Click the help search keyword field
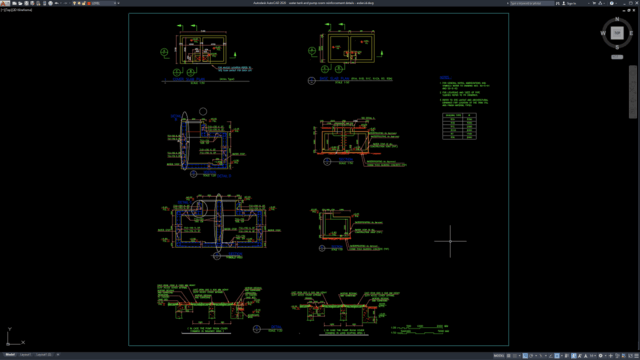The image size is (640, 360). pyautogui.click(x=532, y=3)
